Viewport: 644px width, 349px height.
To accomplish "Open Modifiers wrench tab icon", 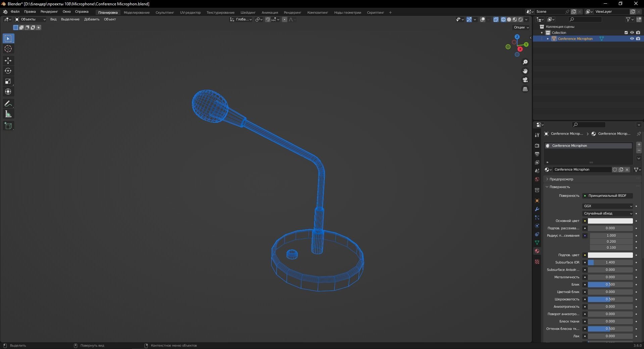I will (x=537, y=209).
